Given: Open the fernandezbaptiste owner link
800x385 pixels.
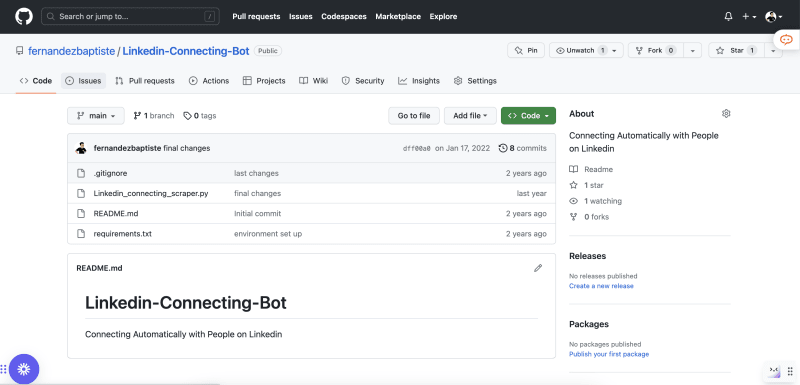Looking at the screenshot, I should click(71, 51).
